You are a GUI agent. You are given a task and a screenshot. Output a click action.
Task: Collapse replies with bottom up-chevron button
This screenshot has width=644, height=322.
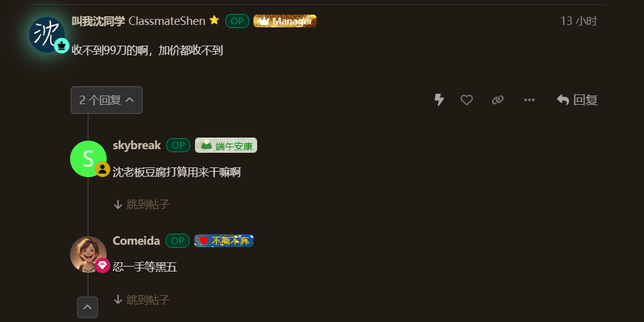click(88, 307)
